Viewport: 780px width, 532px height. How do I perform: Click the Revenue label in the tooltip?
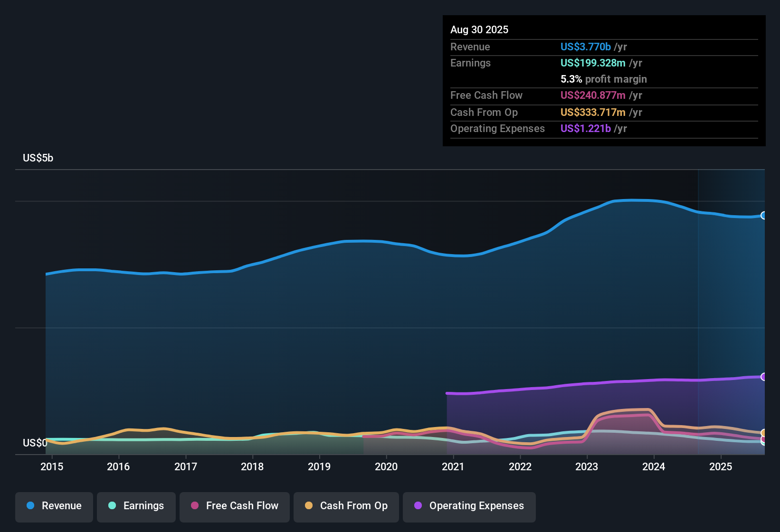click(470, 47)
